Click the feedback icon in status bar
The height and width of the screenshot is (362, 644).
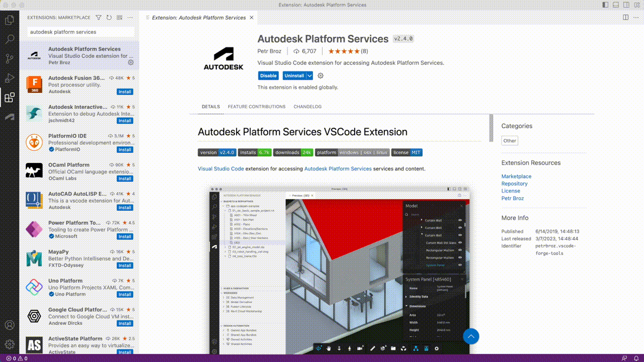point(624,358)
